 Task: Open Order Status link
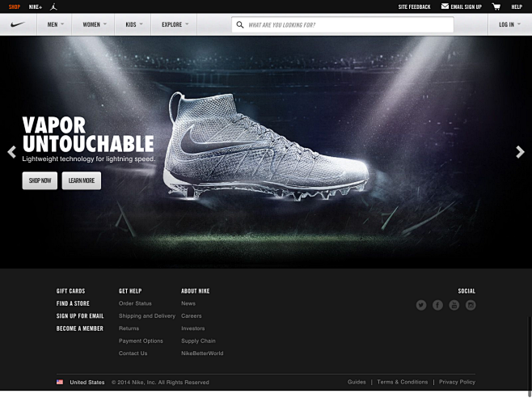point(135,303)
